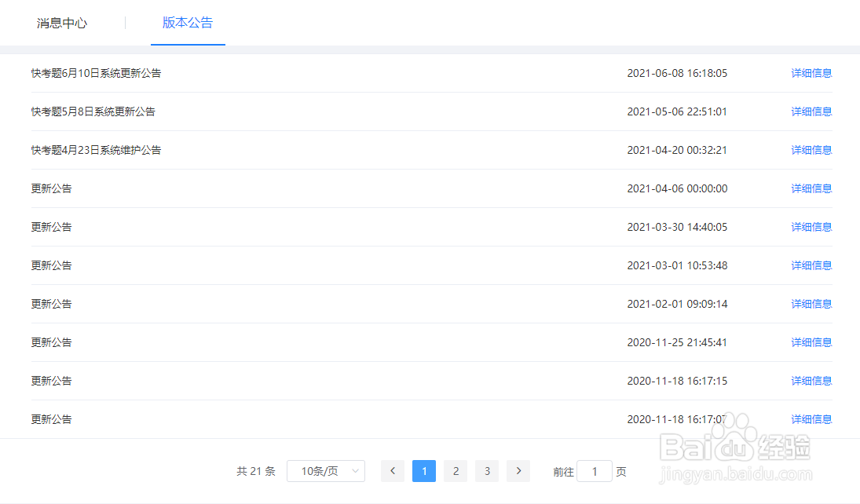View 详细信息 for the 2020-11-18 16:17:15 entry

[x=811, y=381]
